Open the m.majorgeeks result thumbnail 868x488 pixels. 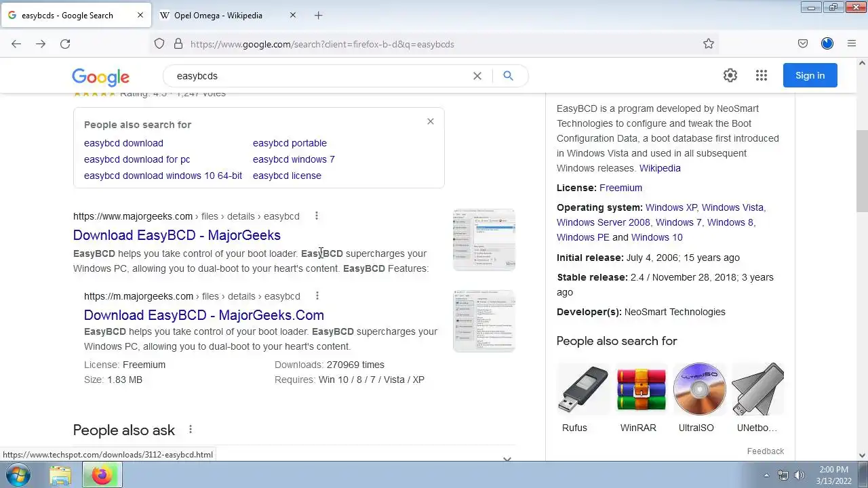click(x=484, y=321)
